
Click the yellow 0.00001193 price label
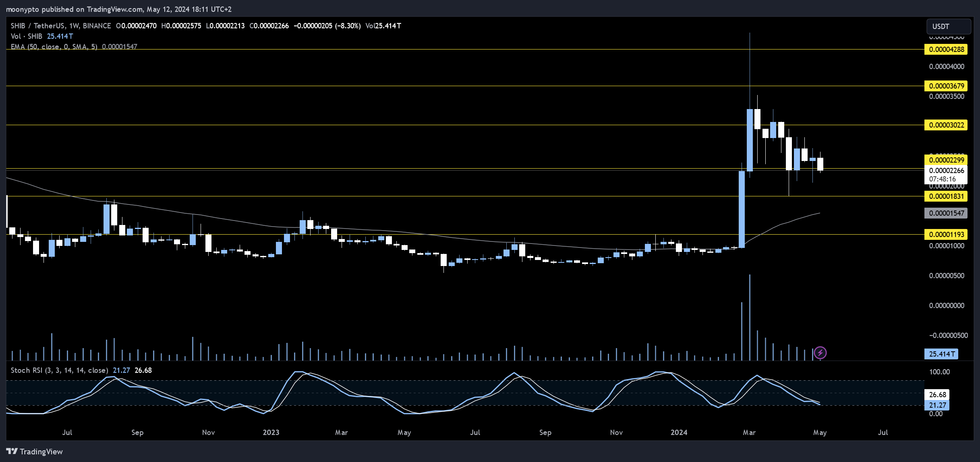(946, 234)
